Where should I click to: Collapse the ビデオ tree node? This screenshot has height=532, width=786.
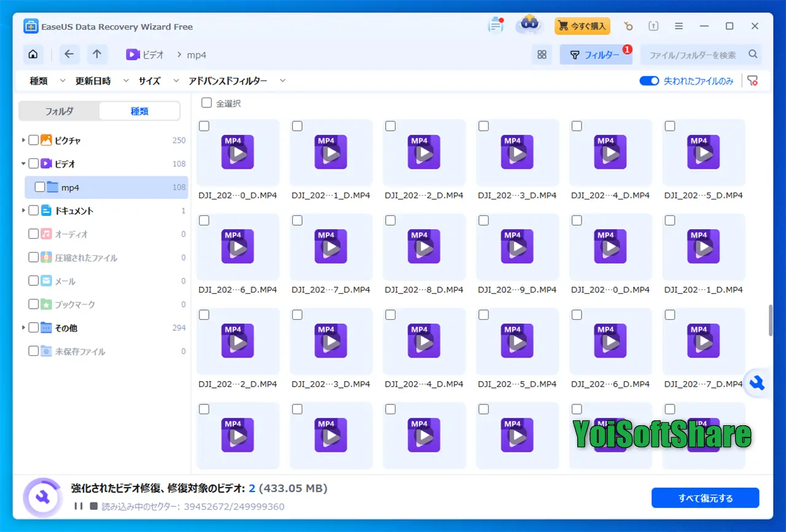pyautogui.click(x=23, y=164)
